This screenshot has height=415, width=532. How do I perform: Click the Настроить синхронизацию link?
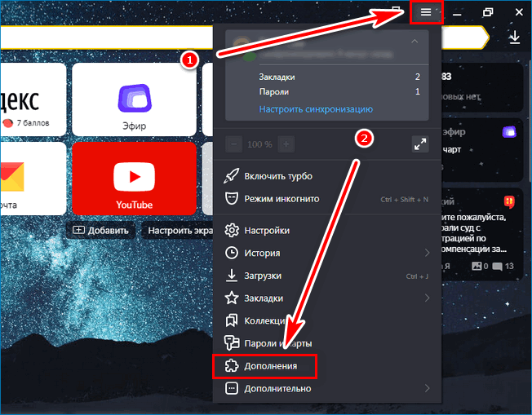(x=316, y=108)
